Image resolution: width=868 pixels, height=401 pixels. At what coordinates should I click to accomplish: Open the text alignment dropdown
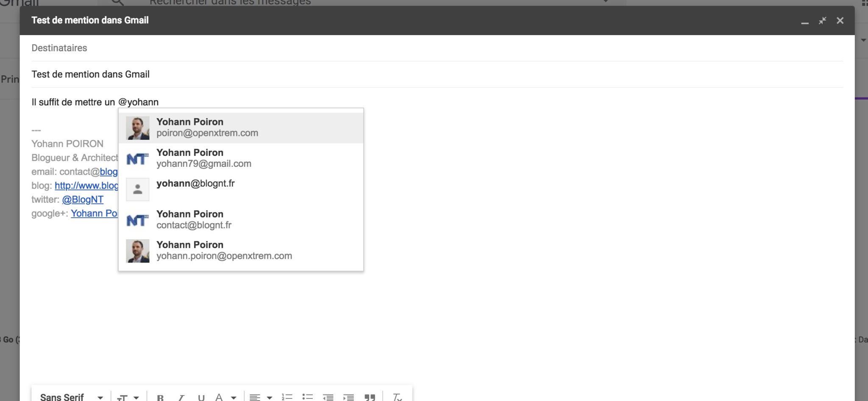coord(259,397)
